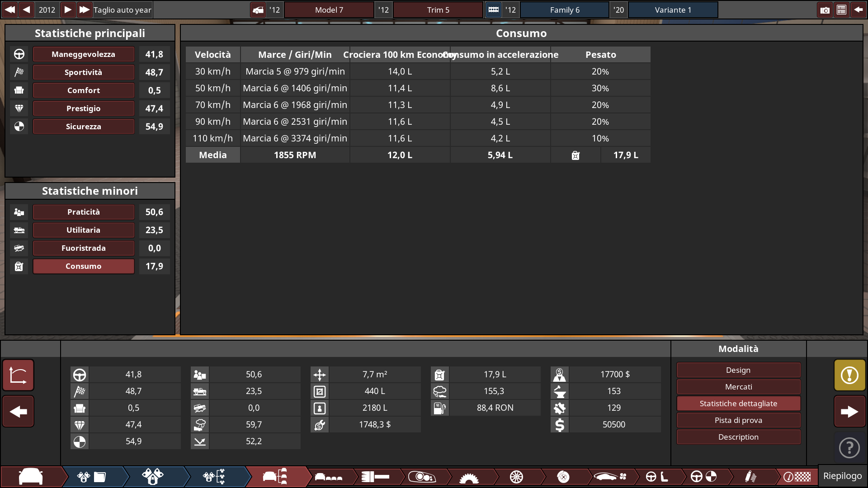Open the help question mark icon
The width and height of the screenshot is (868, 488).
849,448
